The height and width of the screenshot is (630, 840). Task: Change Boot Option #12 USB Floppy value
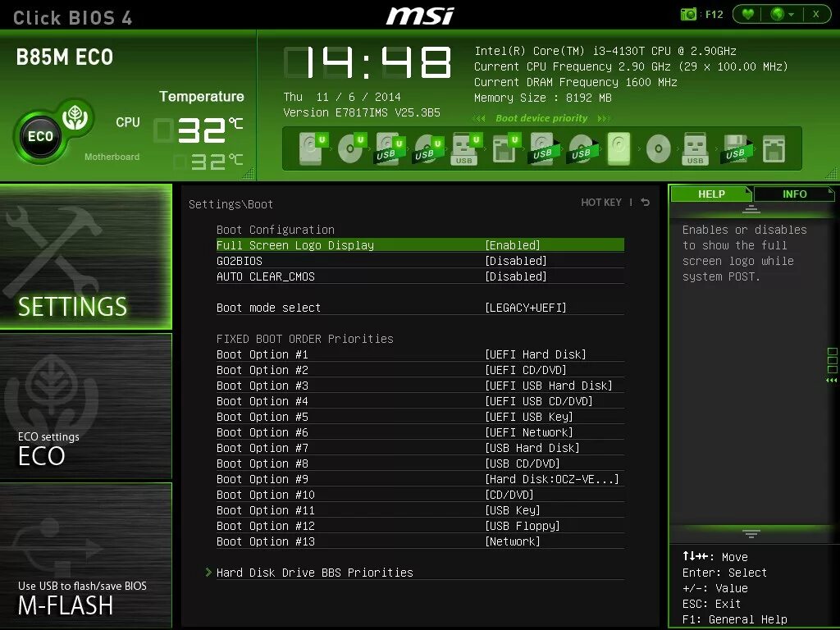523,526
